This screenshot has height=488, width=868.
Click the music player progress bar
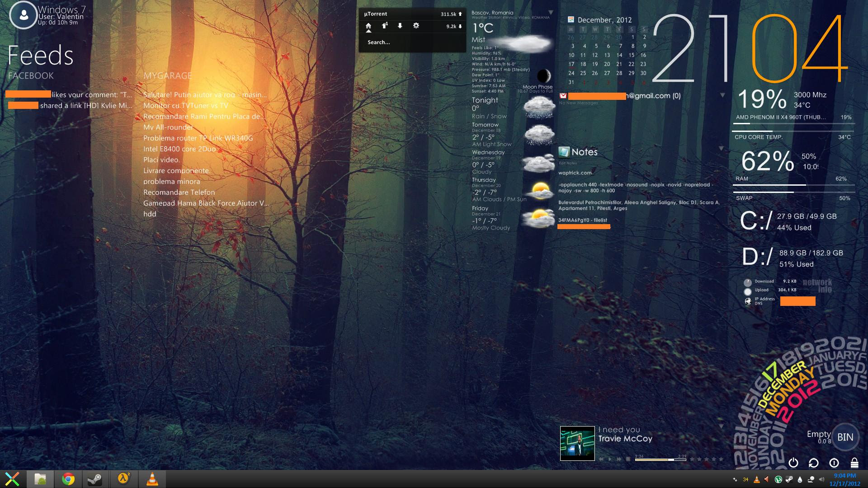click(660, 460)
